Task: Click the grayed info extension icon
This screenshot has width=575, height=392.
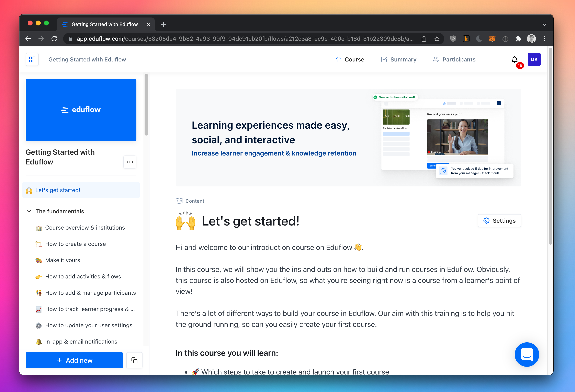Action: [x=505, y=39]
